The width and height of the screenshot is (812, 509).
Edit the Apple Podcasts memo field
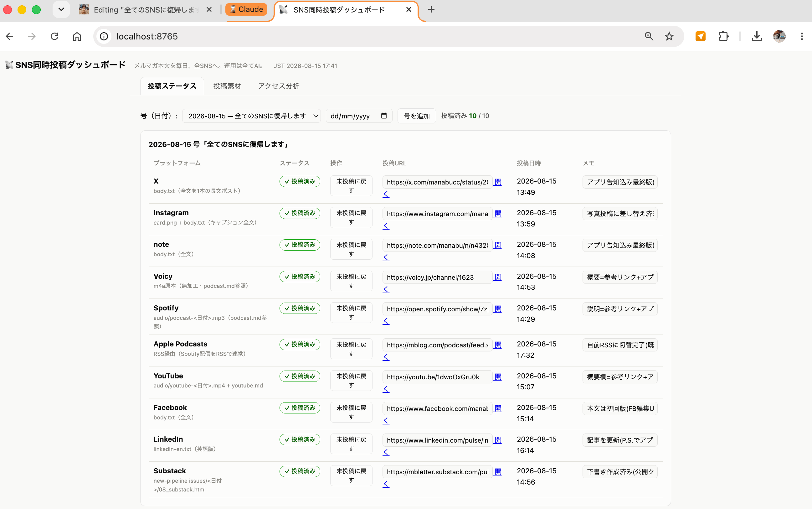pos(620,345)
